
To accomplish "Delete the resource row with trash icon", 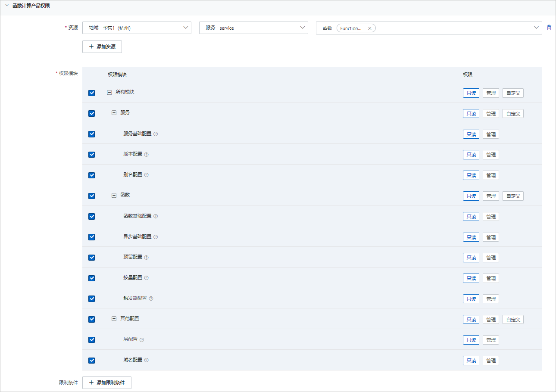I will (x=549, y=28).
